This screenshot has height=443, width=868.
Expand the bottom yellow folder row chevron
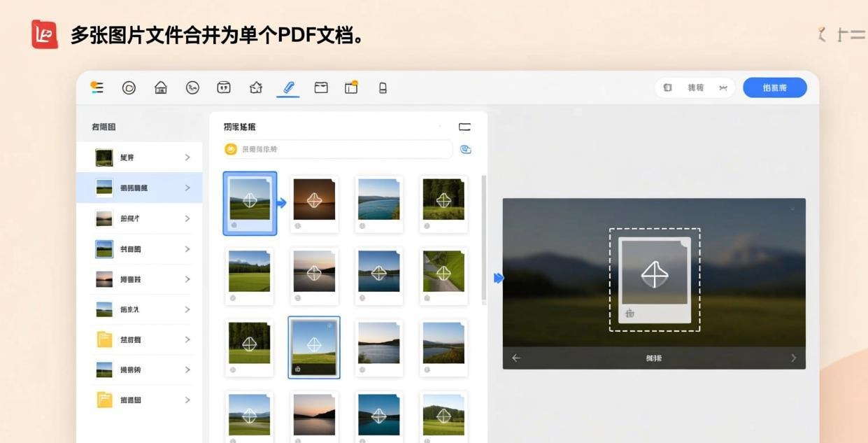click(187, 400)
